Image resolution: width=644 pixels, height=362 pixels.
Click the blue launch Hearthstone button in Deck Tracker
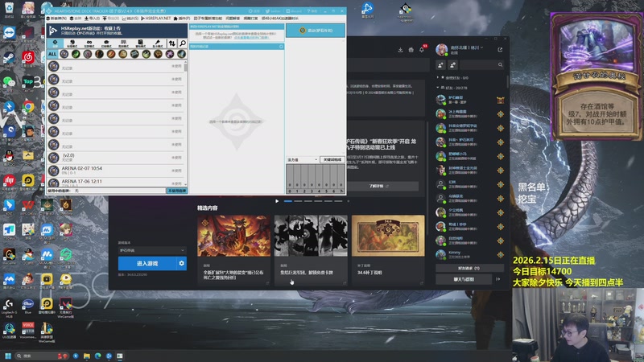point(316,31)
